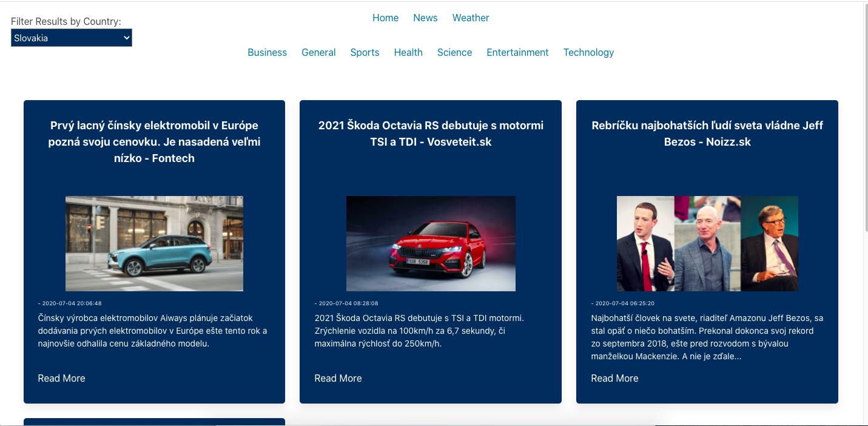Open the Weather navigation link
Image resolution: width=868 pixels, height=426 pixels.
point(471,18)
